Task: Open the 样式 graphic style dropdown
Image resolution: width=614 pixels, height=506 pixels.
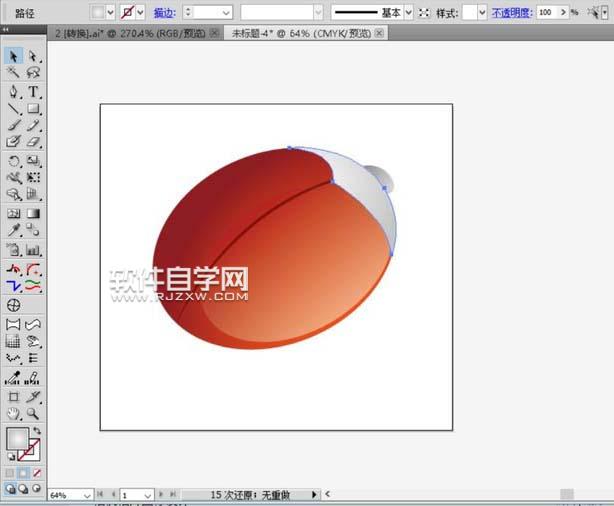Action: click(482, 13)
